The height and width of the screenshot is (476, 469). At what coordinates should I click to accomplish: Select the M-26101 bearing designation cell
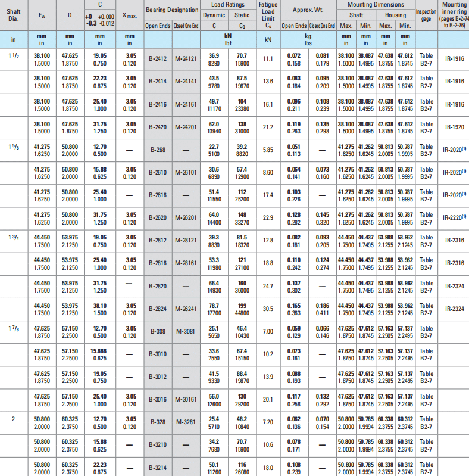pyautogui.click(x=186, y=172)
